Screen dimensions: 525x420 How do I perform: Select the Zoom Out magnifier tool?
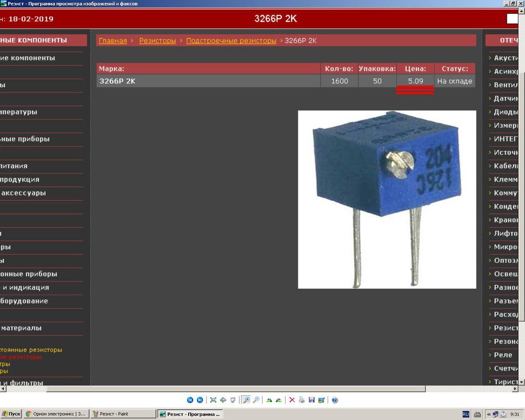[256, 400]
